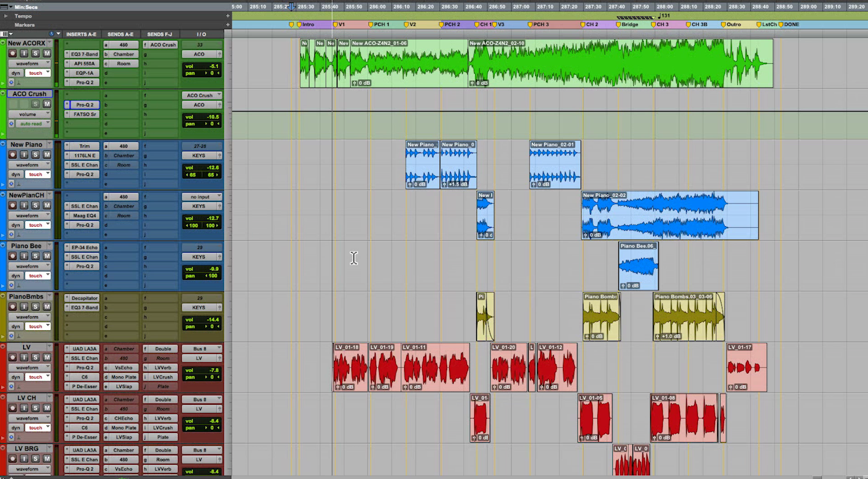Click freeze icon on New ACORX track

coord(11,82)
